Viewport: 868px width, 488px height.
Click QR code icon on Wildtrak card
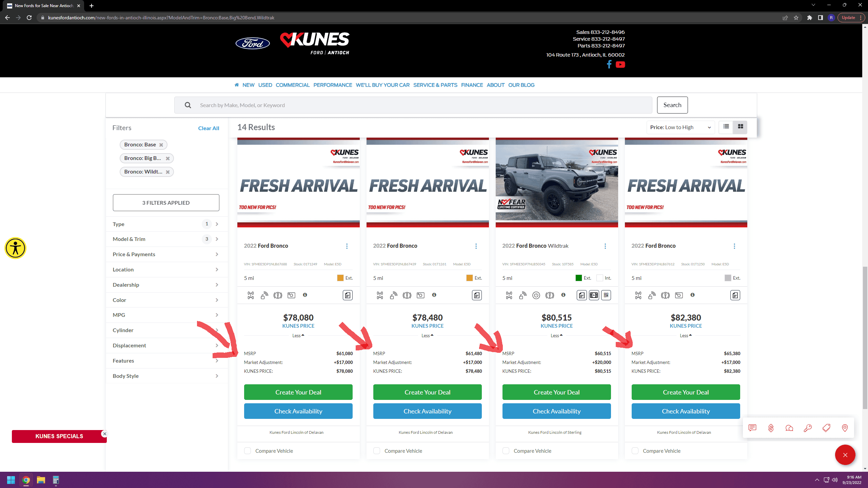[606, 296]
